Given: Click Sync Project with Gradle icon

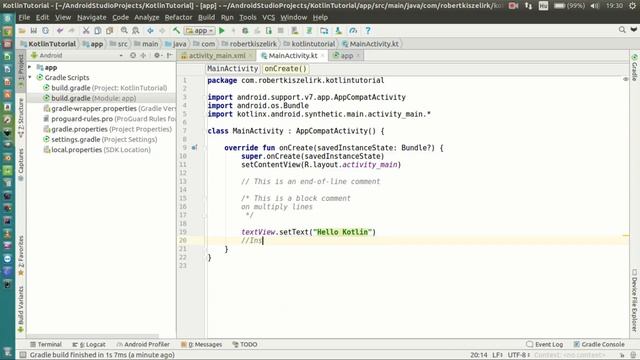Looking at the screenshot, I should click(x=309, y=31).
